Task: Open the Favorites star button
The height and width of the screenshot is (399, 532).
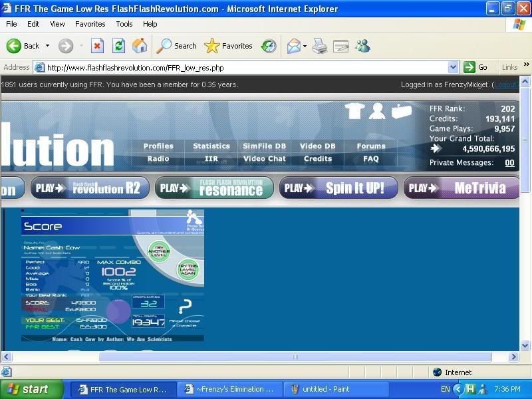Action: (228, 46)
